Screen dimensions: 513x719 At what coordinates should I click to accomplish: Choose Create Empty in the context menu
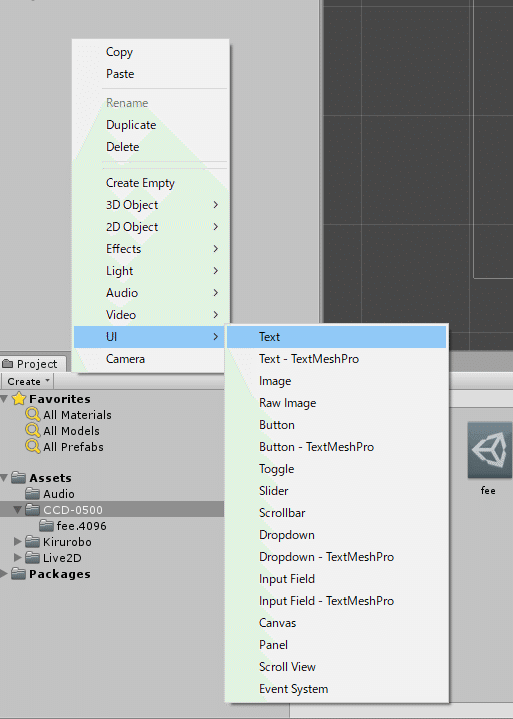[151, 183]
